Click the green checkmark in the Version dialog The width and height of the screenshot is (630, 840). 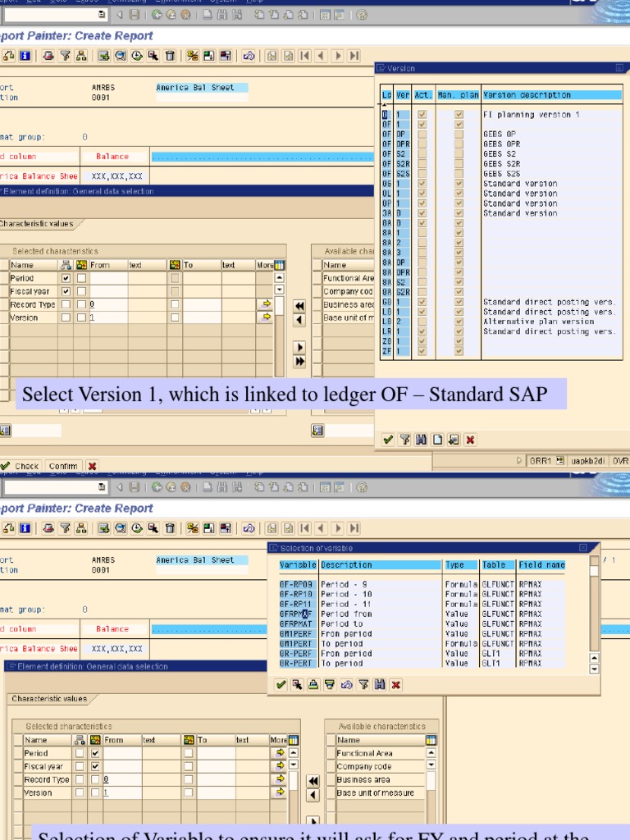(388, 441)
